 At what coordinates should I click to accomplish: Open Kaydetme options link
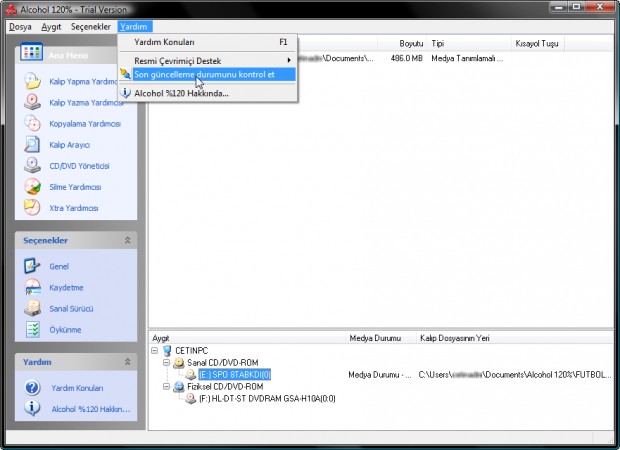[x=66, y=287]
